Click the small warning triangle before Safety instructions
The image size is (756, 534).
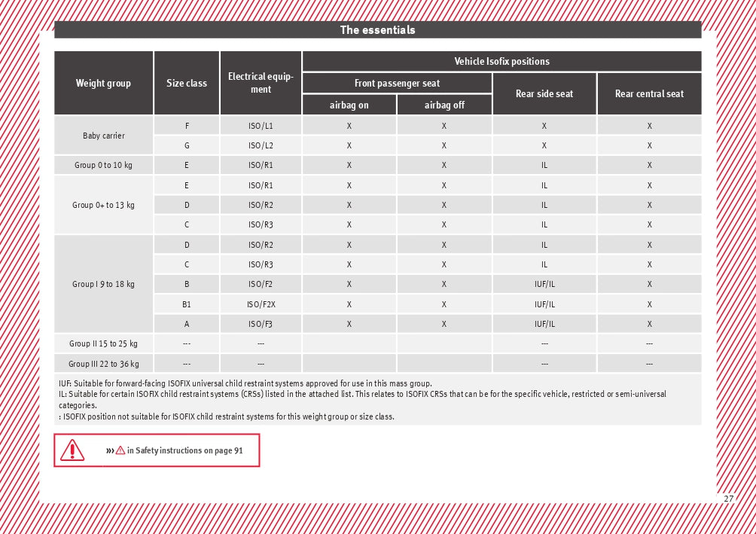pyautogui.click(x=120, y=450)
